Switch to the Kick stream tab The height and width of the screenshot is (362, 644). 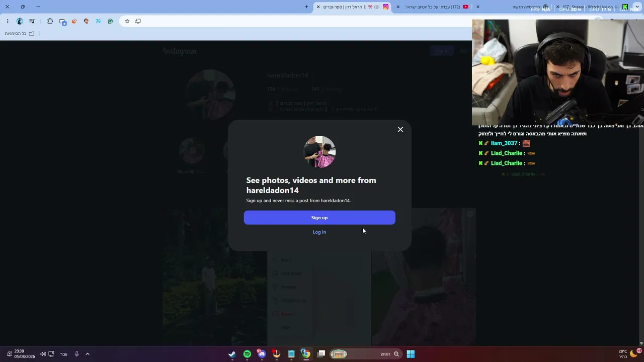tap(593, 7)
